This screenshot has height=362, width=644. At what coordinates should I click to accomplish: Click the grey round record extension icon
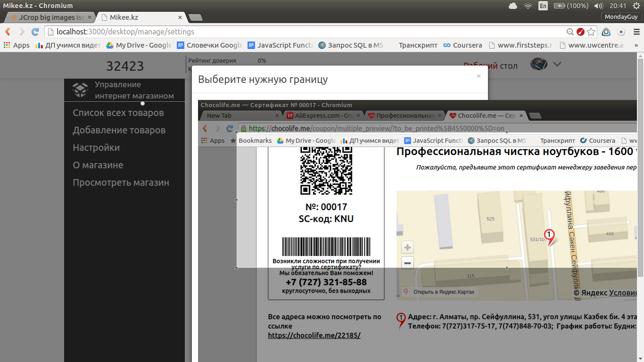[x=621, y=32]
